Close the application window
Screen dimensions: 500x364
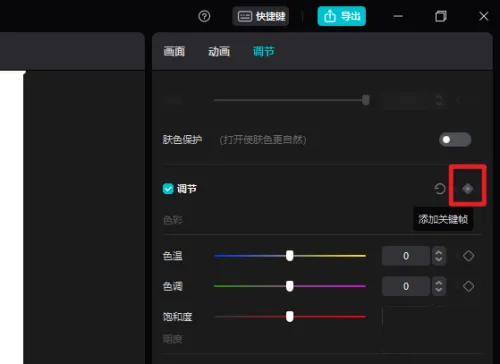click(x=484, y=16)
